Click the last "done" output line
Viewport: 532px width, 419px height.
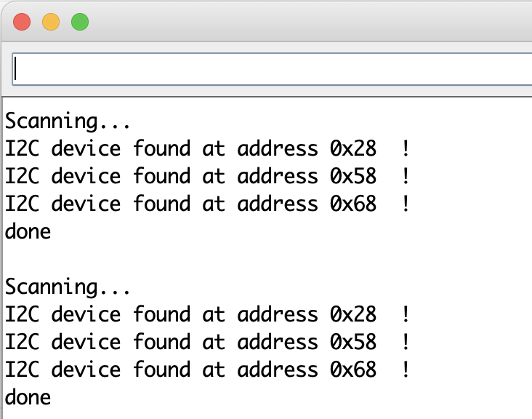(x=28, y=397)
